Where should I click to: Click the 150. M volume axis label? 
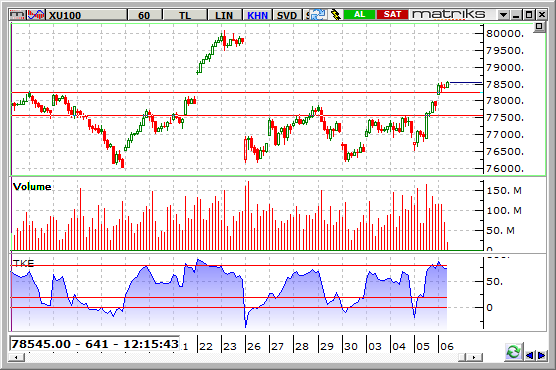pyautogui.click(x=504, y=191)
